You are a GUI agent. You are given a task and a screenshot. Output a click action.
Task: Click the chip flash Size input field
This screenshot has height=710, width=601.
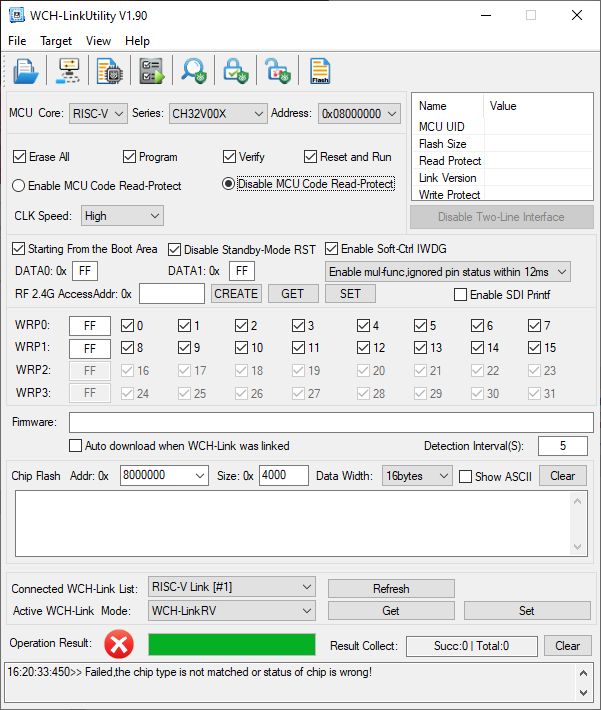(284, 475)
